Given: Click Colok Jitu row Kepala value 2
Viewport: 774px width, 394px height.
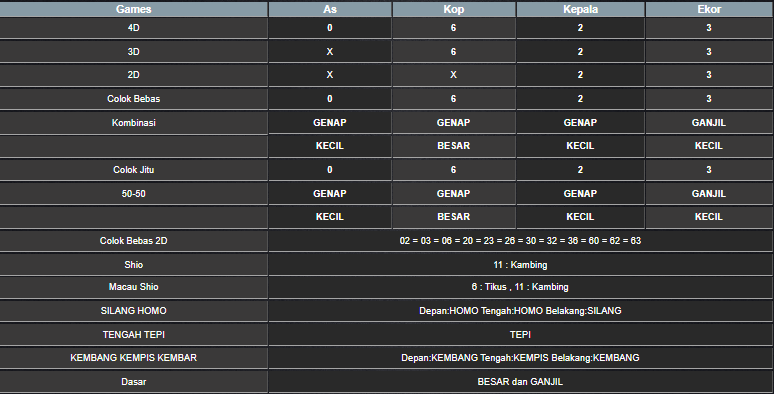Looking at the screenshot, I should (x=580, y=169).
